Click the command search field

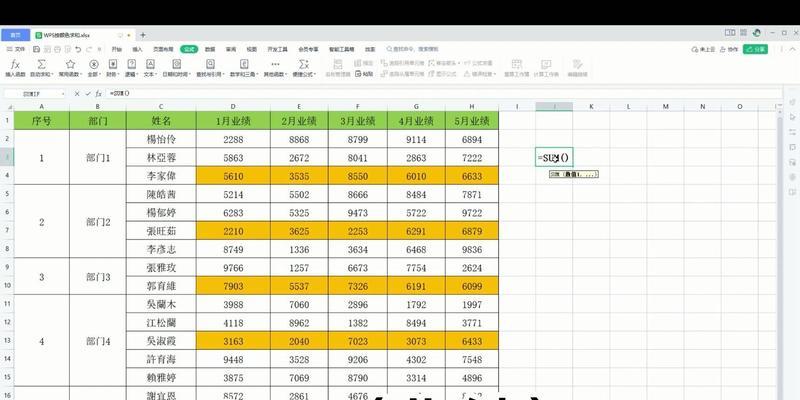coord(413,49)
